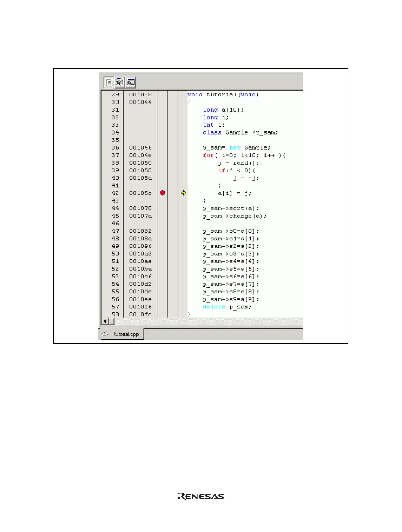Viewport: 402px width, 532px height.
Task: Click address 0010de
Action: [x=140, y=292]
